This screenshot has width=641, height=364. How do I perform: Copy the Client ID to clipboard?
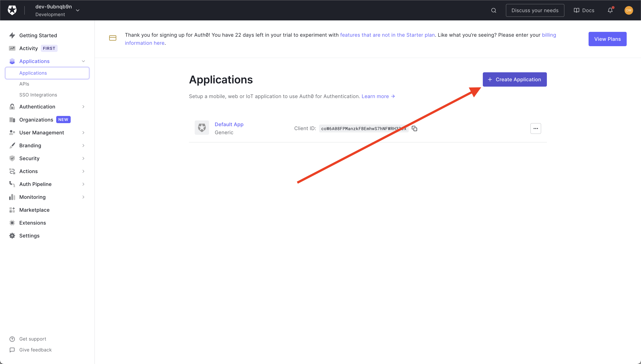414,128
